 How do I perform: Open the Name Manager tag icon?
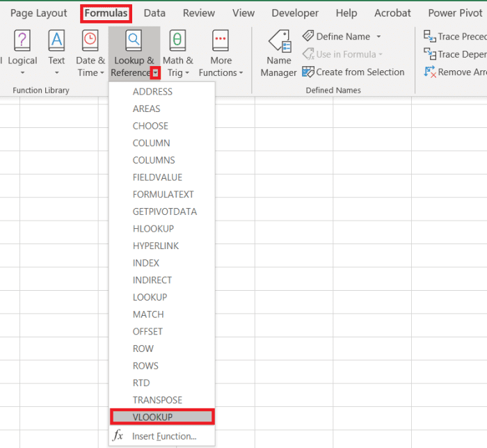[280, 41]
